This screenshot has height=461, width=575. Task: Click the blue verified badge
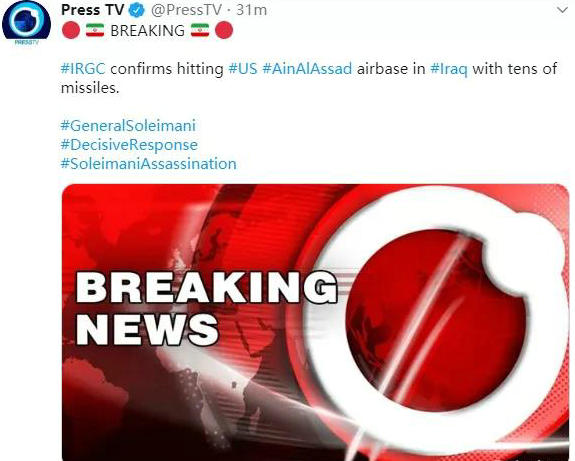click(137, 10)
